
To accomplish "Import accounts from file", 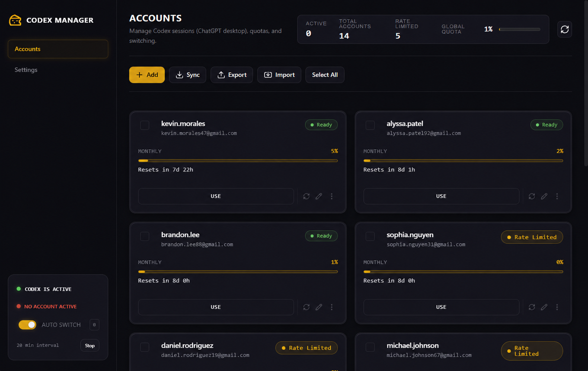I will (x=279, y=75).
